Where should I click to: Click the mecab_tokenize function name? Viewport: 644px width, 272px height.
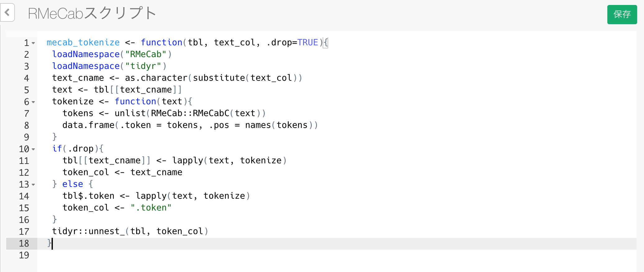tap(83, 42)
